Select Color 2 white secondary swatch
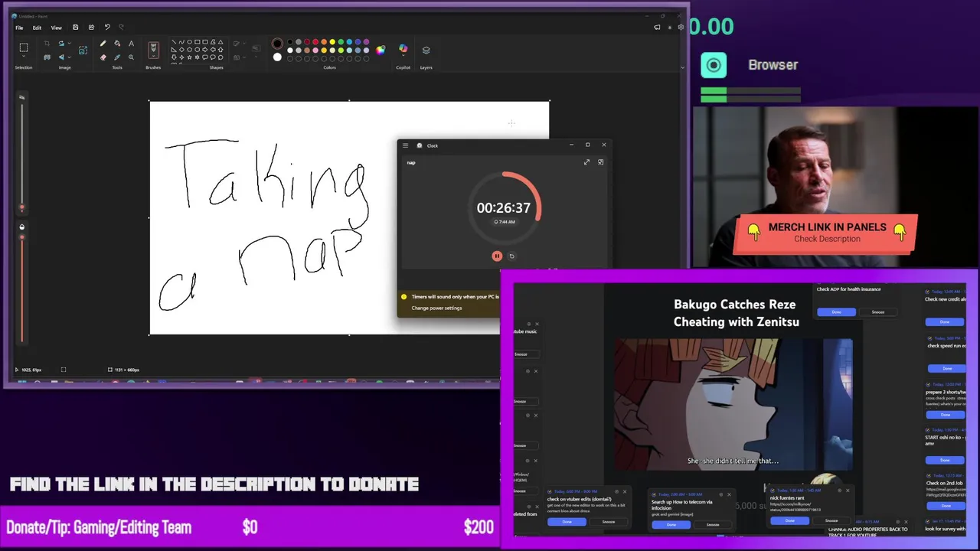 (x=277, y=57)
